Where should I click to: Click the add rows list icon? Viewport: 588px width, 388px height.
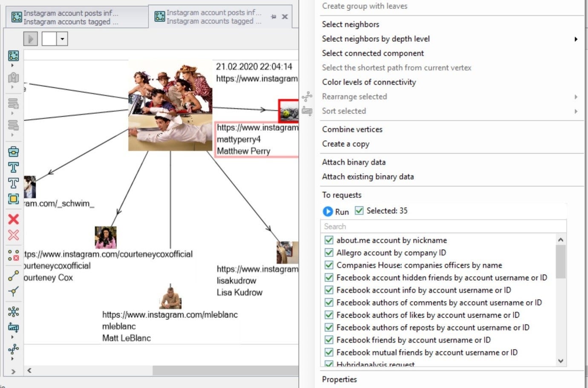point(13,103)
